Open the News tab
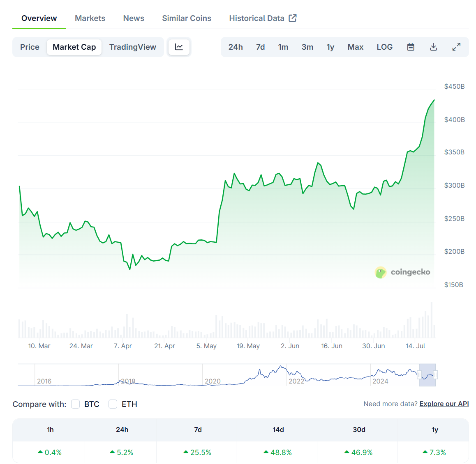Image resolution: width=476 pixels, height=464 pixels. [133, 18]
